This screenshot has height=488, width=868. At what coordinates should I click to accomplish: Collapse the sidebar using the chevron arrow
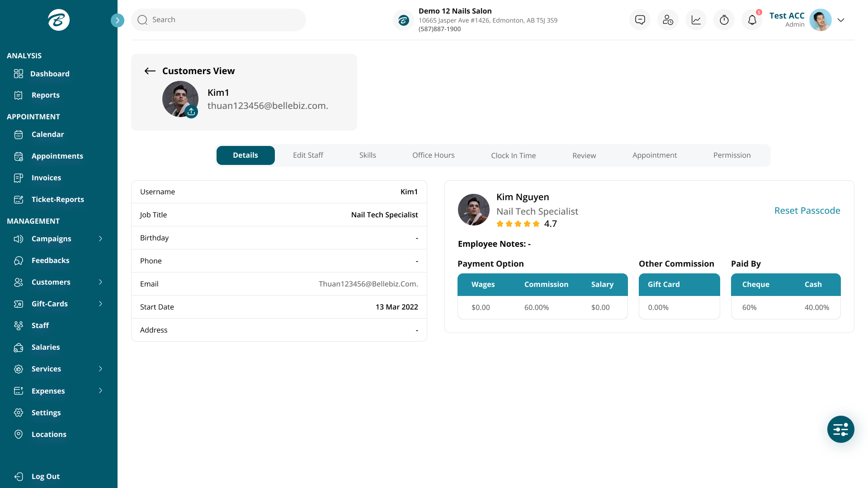click(x=117, y=20)
